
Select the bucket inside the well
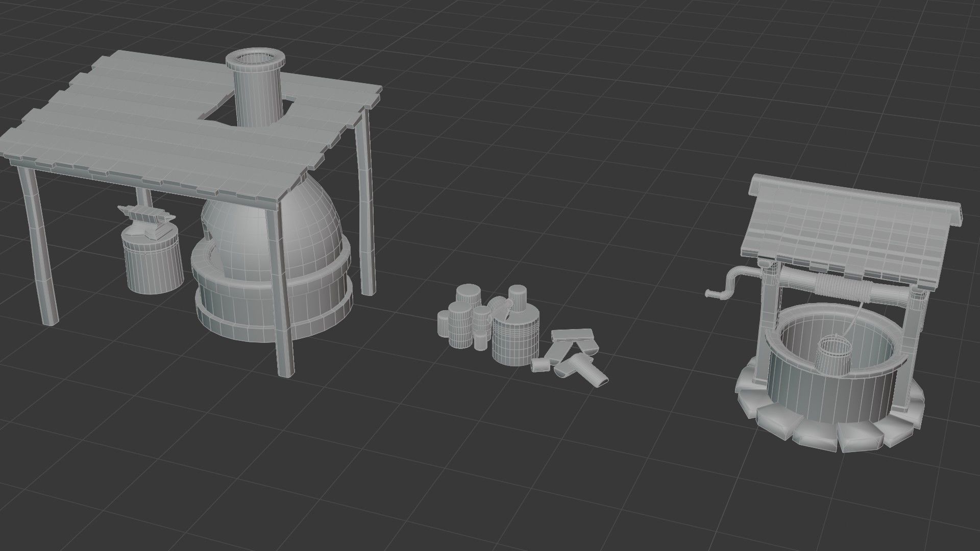pos(834,356)
